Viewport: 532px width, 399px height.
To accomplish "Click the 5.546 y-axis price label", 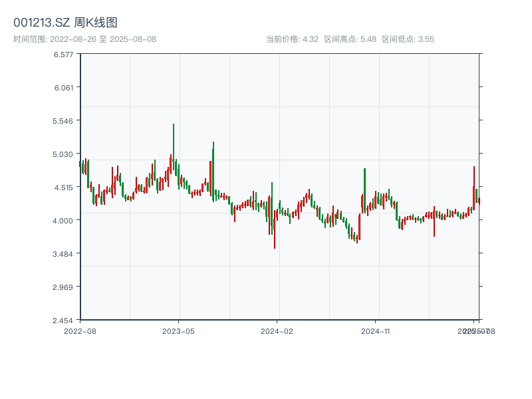I will [64, 120].
